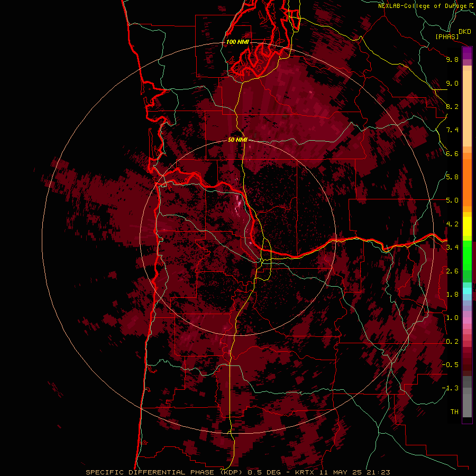Click the 50 NMI range ring label
Viewport: 476px width, 476px height.
click(237, 140)
